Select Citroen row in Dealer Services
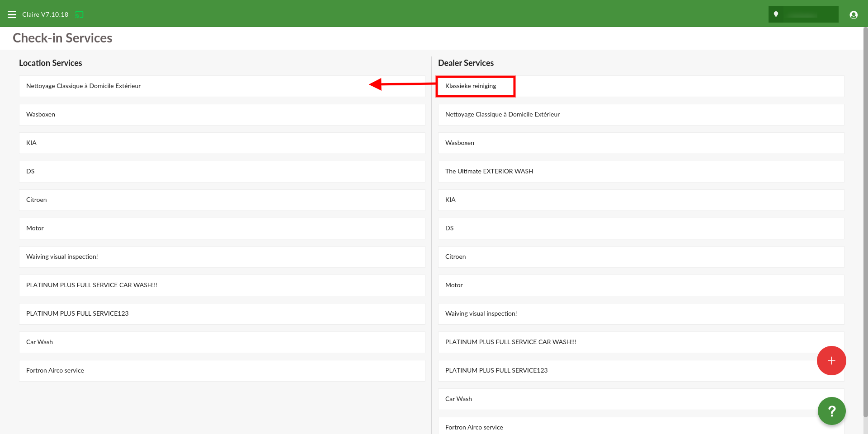 (641, 257)
